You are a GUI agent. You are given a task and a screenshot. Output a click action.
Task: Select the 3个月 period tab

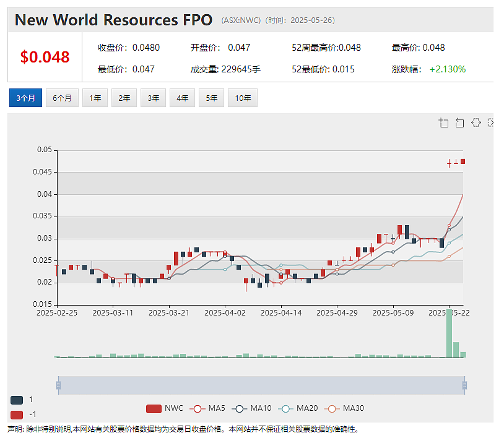26,98
